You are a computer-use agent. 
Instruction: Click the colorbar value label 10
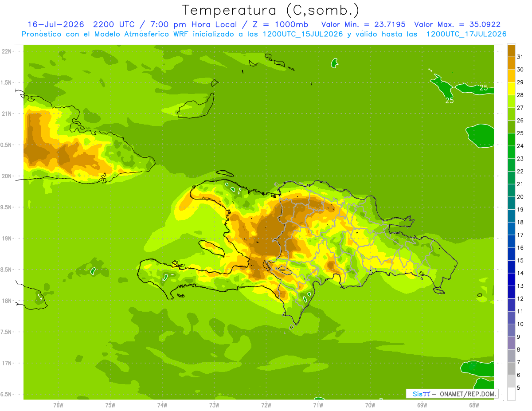520,324
